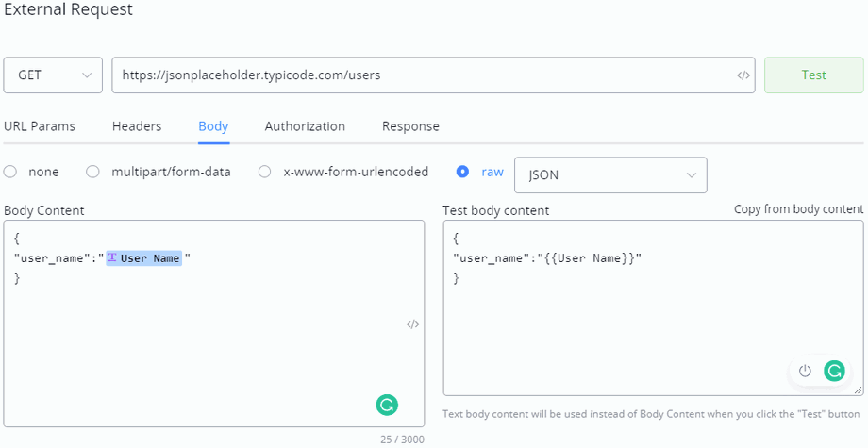This screenshot has width=868, height=448.
Task: Go to the Authorization tab
Action: (305, 126)
